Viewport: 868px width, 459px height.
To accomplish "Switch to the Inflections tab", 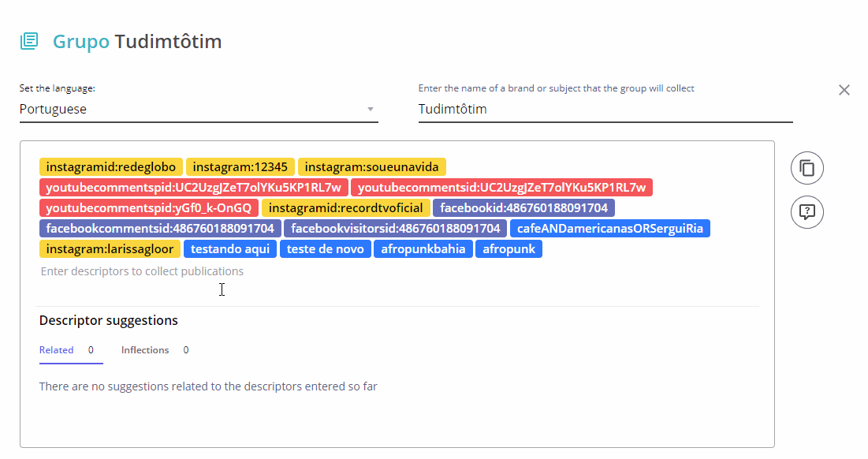I will pyautogui.click(x=145, y=350).
